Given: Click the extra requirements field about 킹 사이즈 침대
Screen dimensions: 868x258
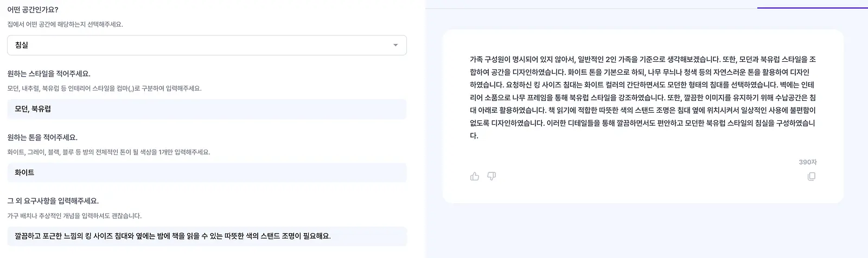Looking at the screenshot, I should (207, 236).
